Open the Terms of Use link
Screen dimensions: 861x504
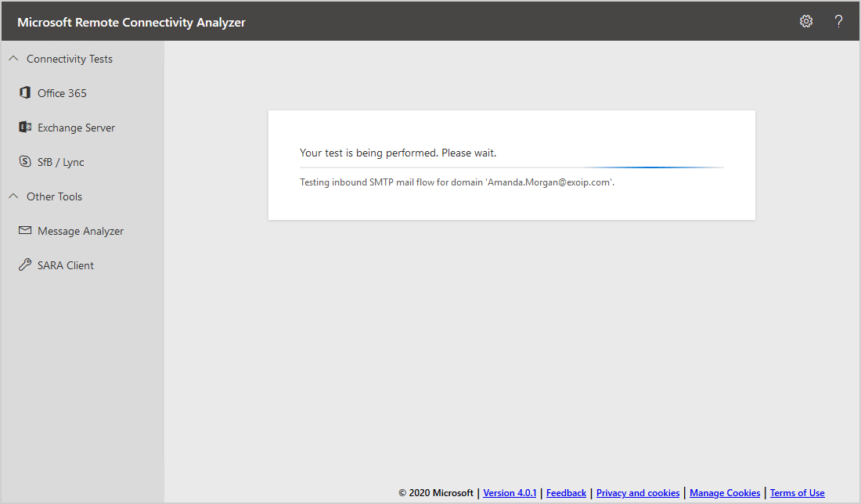[x=798, y=493]
